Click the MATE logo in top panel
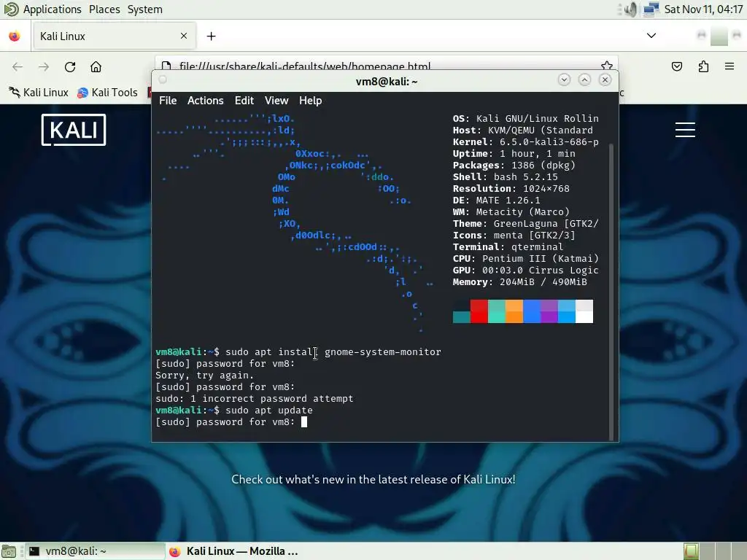The width and height of the screenshot is (747, 560). pos(11,9)
